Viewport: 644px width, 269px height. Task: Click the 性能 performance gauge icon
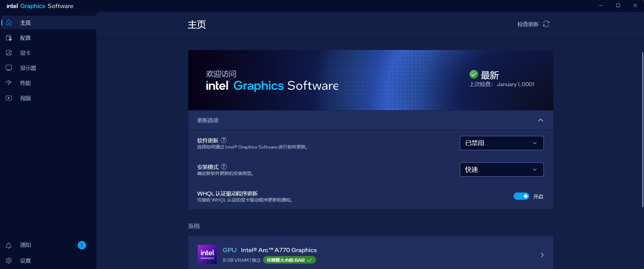click(9, 83)
